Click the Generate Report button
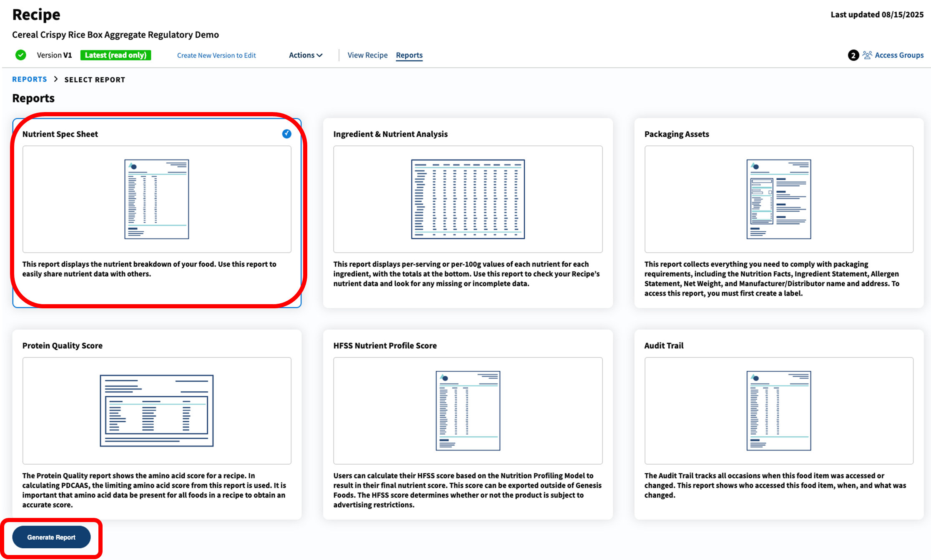The height and width of the screenshot is (560, 931). (51, 537)
